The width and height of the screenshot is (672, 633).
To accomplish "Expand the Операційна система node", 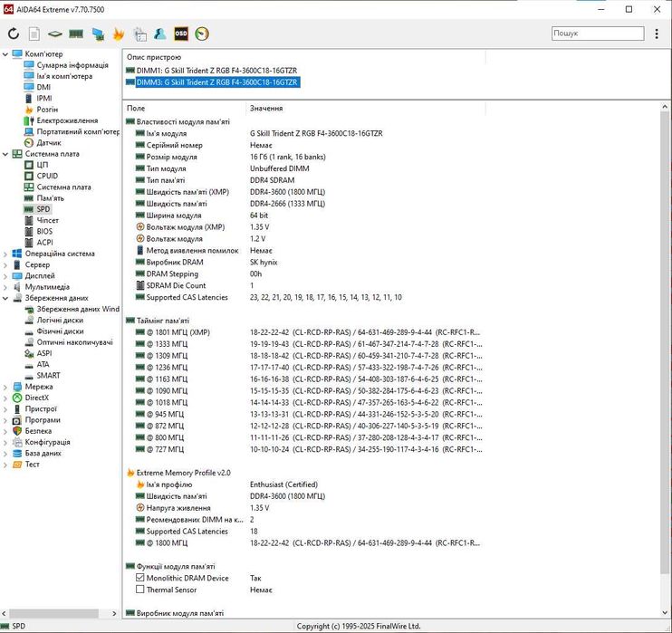I will coord(5,254).
